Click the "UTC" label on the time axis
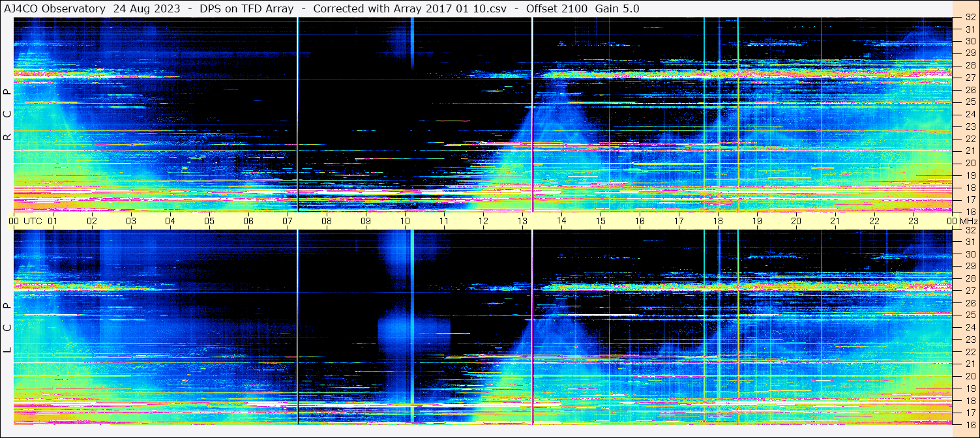 [33, 221]
